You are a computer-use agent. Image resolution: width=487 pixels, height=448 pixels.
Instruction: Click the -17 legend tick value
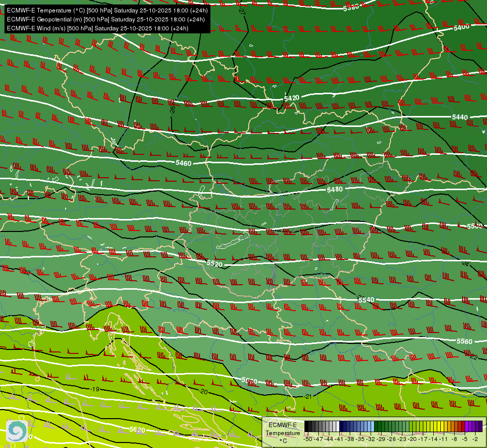tap(423, 440)
